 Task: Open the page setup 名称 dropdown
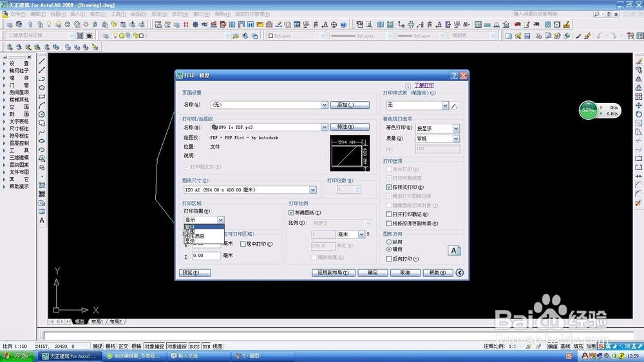click(325, 105)
